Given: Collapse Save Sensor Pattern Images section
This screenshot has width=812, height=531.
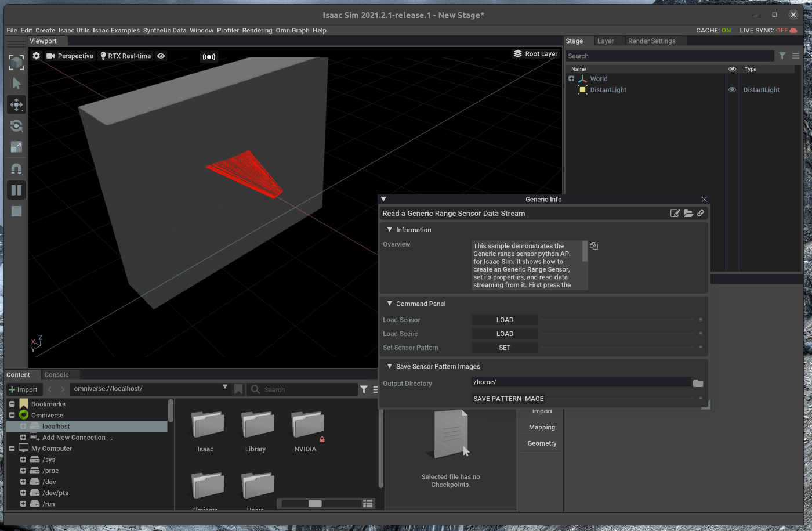Looking at the screenshot, I should click(390, 366).
